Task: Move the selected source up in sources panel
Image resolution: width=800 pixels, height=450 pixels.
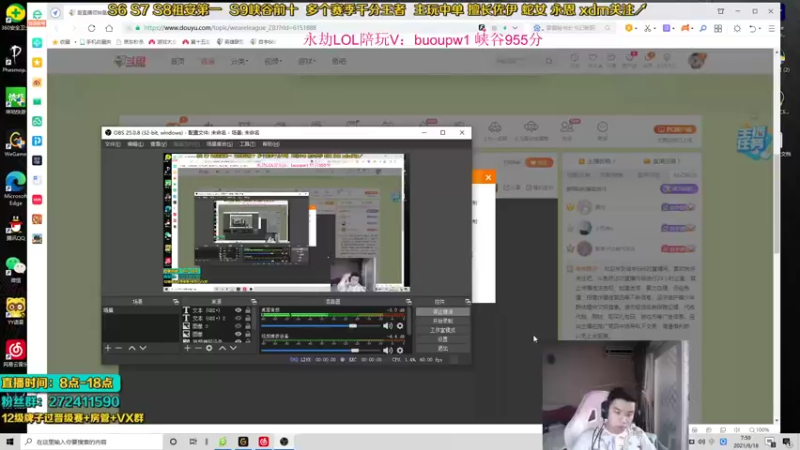Action: (222, 348)
